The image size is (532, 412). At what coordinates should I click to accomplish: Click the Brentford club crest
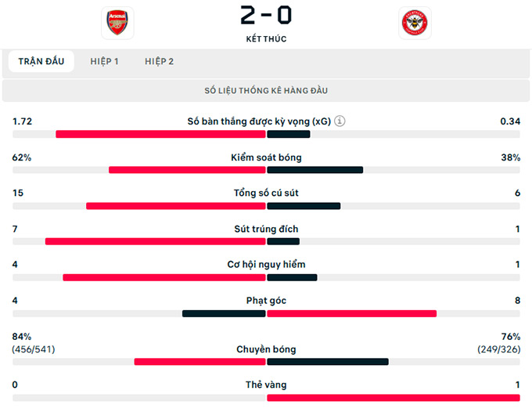pyautogui.click(x=414, y=23)
